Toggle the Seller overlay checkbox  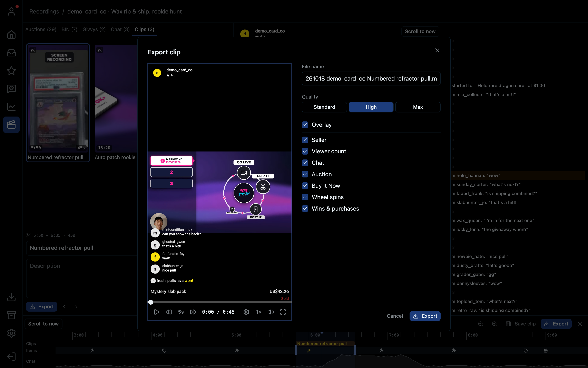[x=305, y=140]
